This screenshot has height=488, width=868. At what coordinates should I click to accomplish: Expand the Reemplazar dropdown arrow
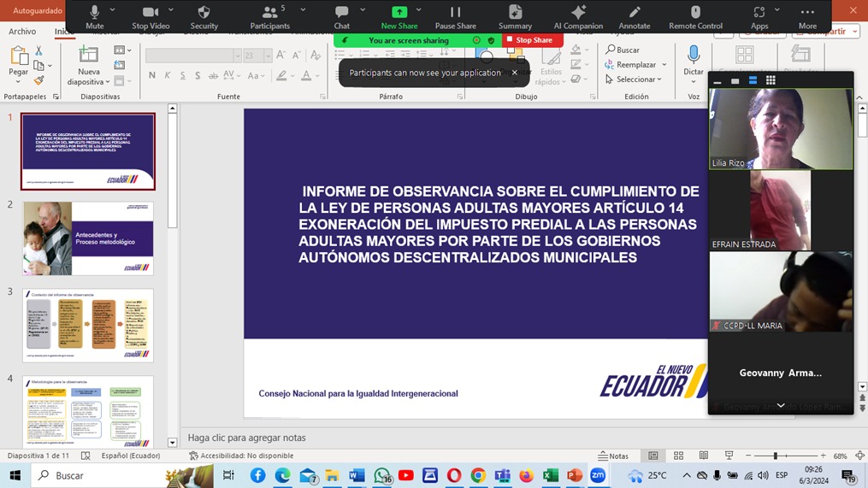[663, 65]
